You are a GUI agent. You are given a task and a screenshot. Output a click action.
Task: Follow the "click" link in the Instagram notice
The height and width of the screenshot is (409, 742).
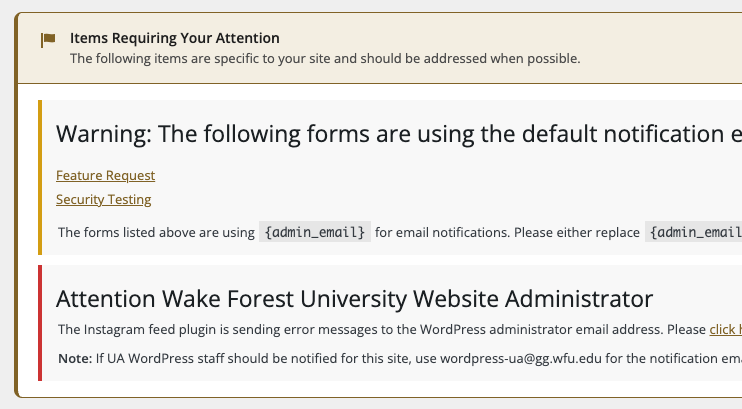[725, 329]
